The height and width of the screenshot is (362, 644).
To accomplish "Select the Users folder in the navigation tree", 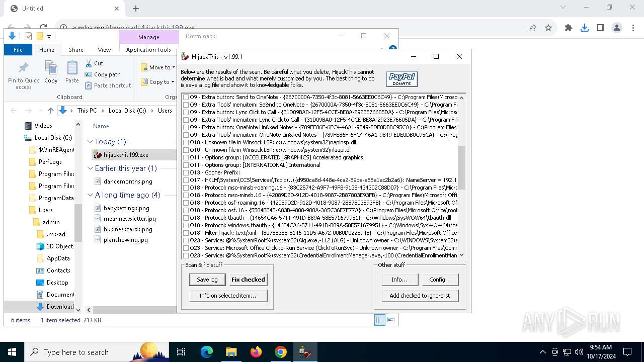I will [x=46, y=210].
